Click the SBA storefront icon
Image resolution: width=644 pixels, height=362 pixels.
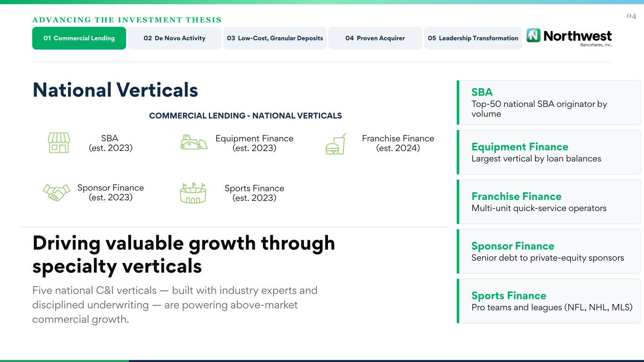[59, 143]
